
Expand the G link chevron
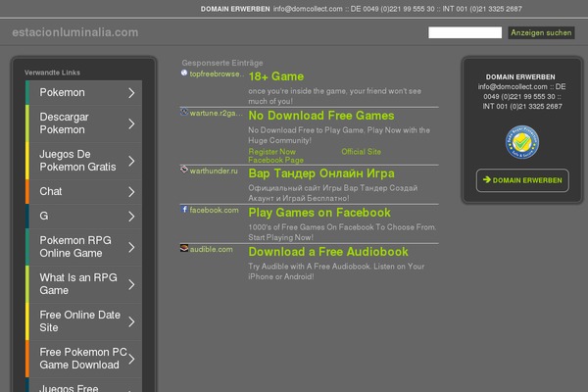pyautogui.click(x=131, y=217)
